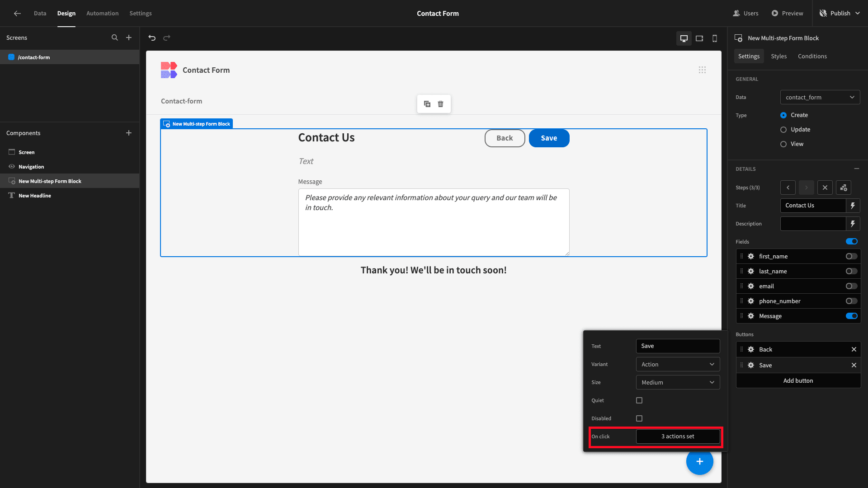The width and height of the screenshot is (868, 488).
Task: Open the Data tab
Action: [40, 14]
